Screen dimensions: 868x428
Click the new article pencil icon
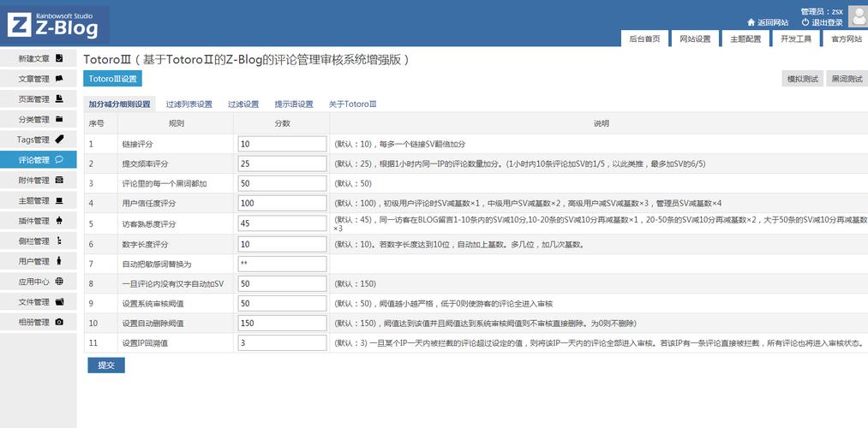[59, 58]
